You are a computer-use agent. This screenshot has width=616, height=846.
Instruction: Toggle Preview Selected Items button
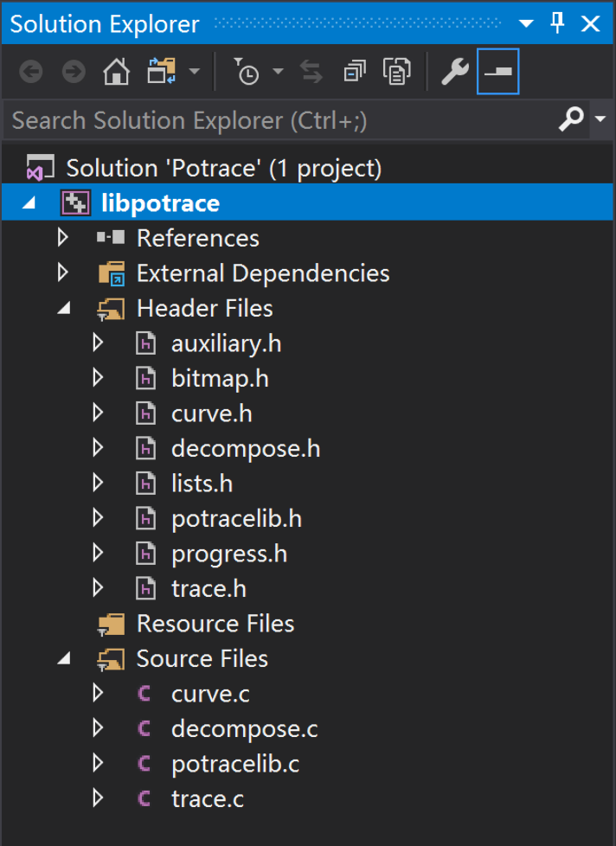pyautogui.click(x=498, y=72)
